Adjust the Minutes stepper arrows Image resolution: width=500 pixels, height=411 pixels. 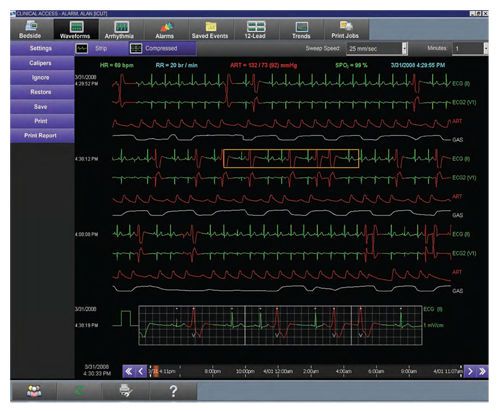pos(486,49)
